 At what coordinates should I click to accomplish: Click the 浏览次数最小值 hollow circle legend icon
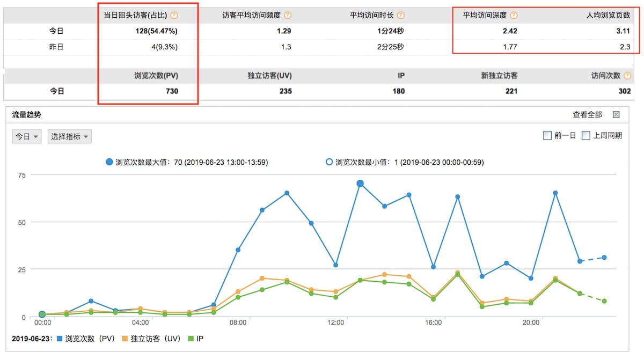329,162
